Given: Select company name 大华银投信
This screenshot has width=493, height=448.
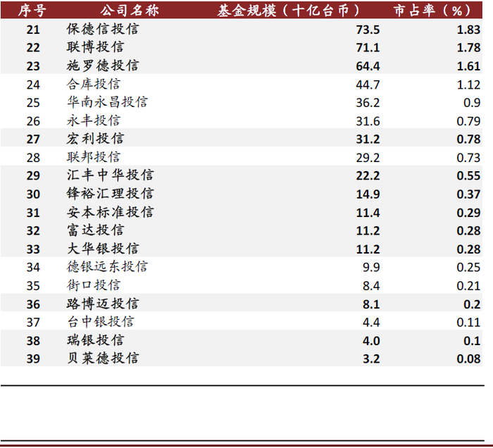Looking at the screenshot, I should (103, 249).
